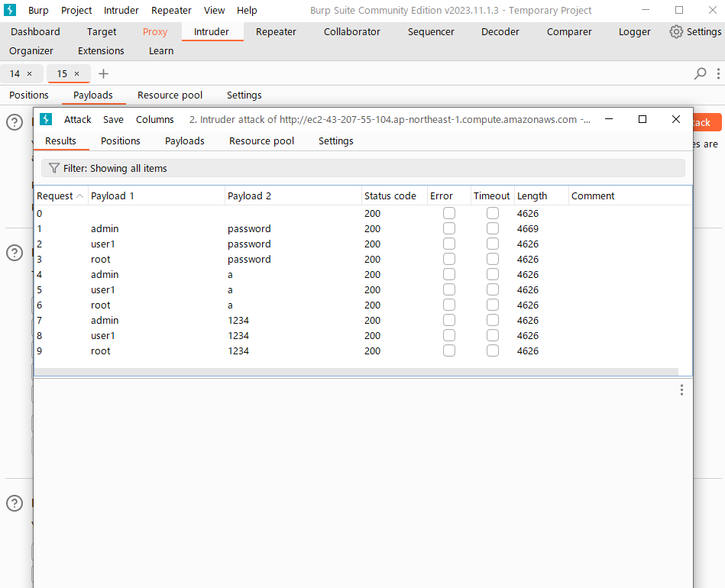Click the Burp Suite logo in title bar
Screen dimensions: 725x588
pyautogui.click(x=10, y=10)
